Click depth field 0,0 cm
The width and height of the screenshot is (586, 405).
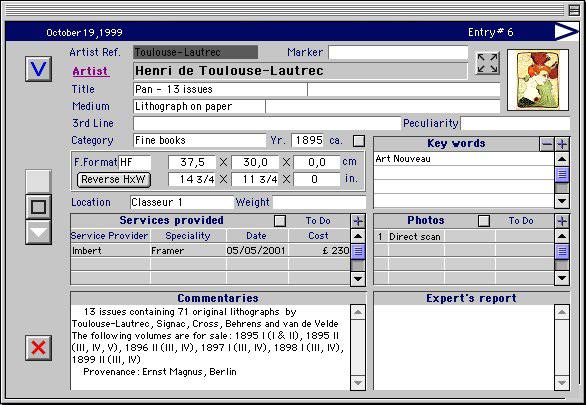[x=317, y=163]
